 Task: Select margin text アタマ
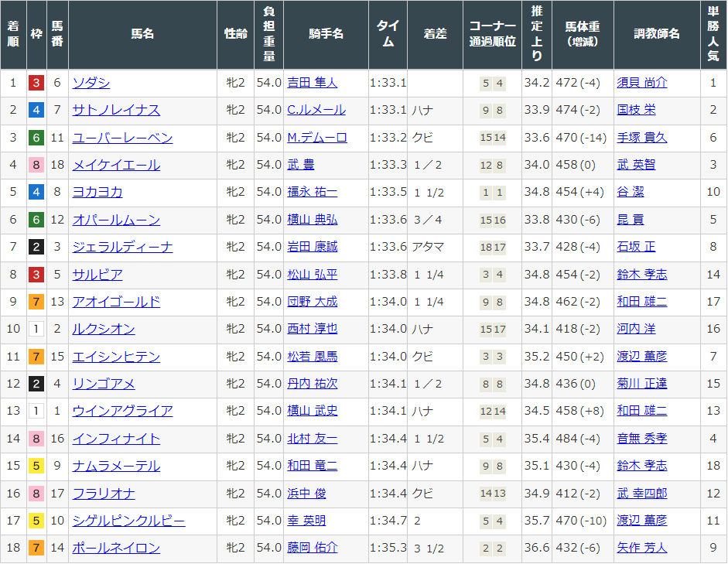pos(428,248)
